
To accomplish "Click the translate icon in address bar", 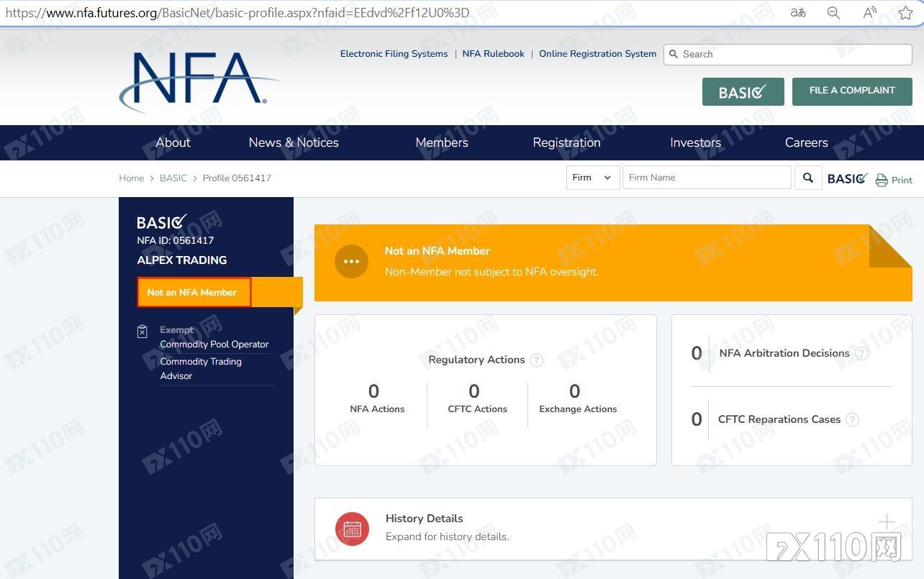I will click(797, 13).
